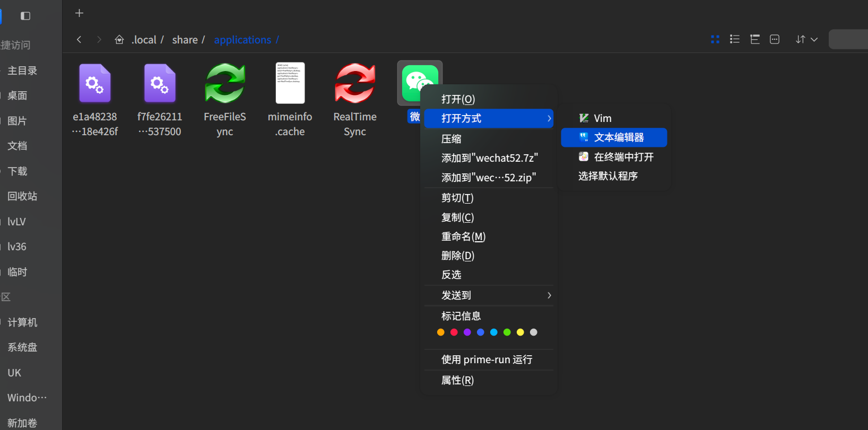Add file to wechat52.7z archive

pyautogui.click(x=489, y=158)
